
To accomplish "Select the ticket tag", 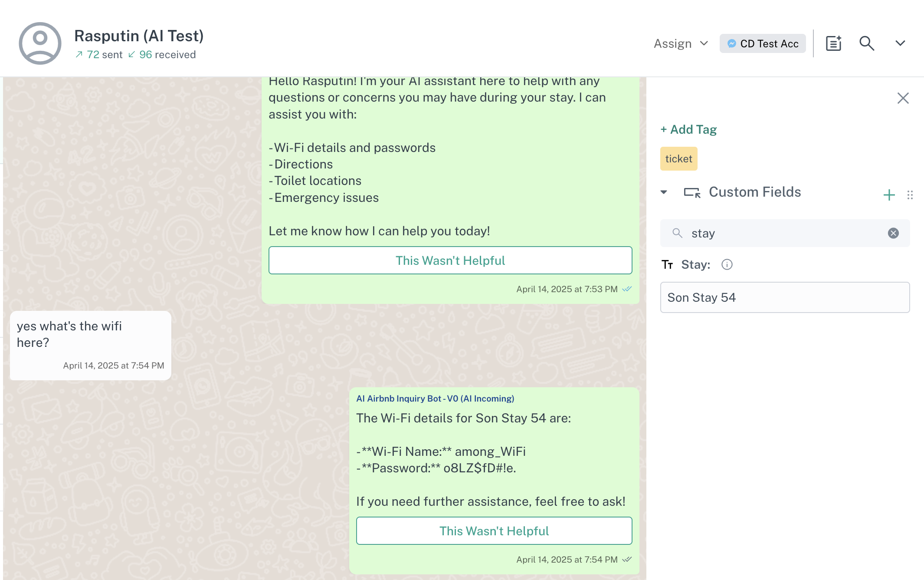I will [x=678, y=158].
